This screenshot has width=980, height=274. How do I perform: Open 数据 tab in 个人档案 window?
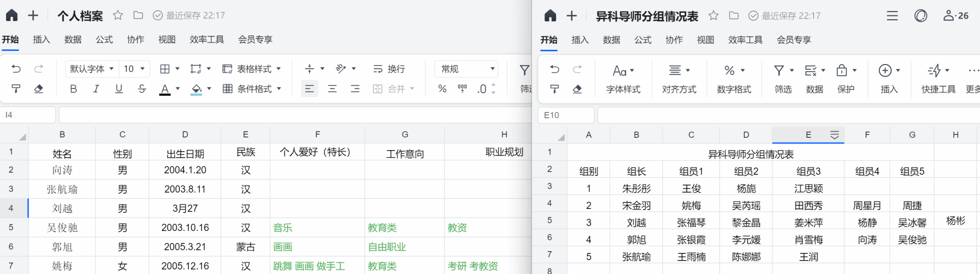tap(73, 39)
